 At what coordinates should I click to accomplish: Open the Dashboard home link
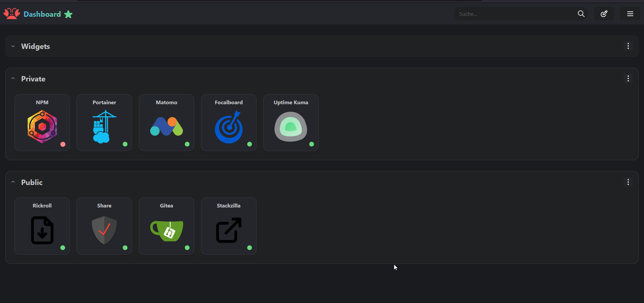(x=42, y=14)
